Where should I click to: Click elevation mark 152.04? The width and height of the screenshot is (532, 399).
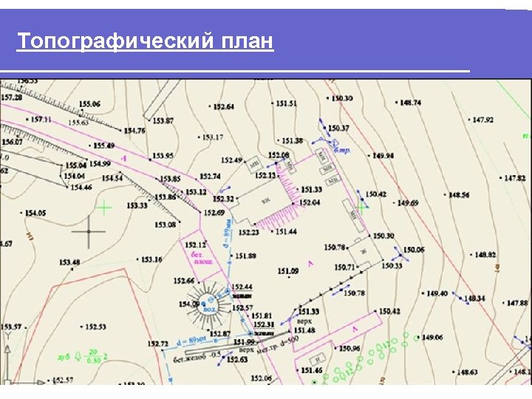pyautogui.click(x=310, y=202)
